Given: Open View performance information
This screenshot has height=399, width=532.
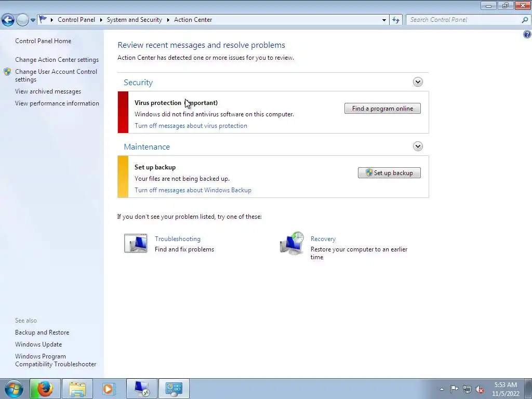Looking at the screenshot, I should (57, 103).
